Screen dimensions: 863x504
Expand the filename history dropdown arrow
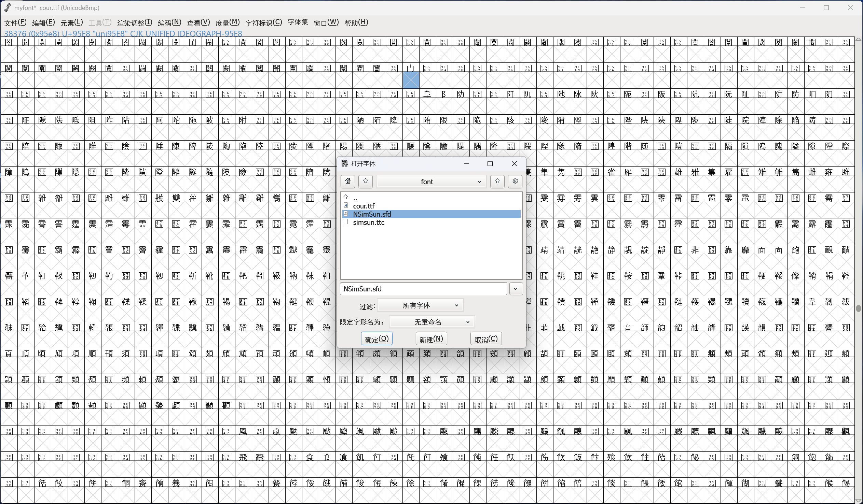point(516,289)
